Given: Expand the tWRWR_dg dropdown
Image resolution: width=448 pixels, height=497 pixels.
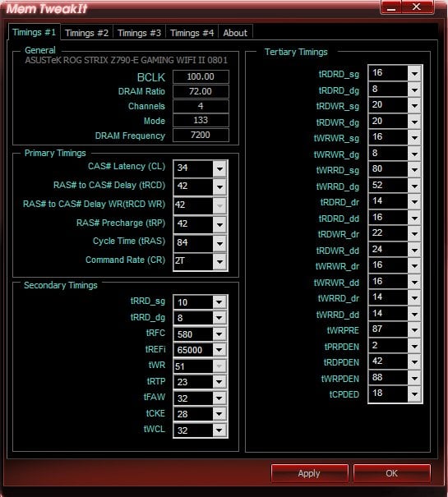Looking at the screenshot, I should click(x=414, y=154).
